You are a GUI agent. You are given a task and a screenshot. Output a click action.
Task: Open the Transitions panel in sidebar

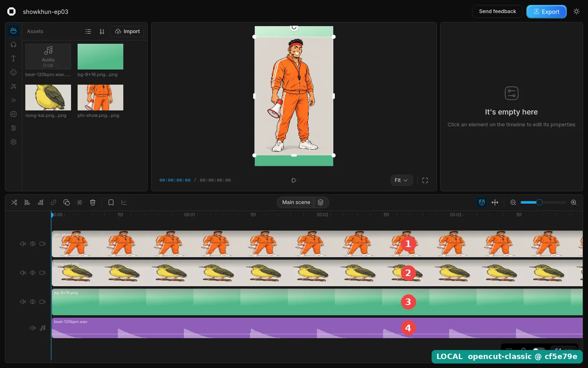(13, 100)
